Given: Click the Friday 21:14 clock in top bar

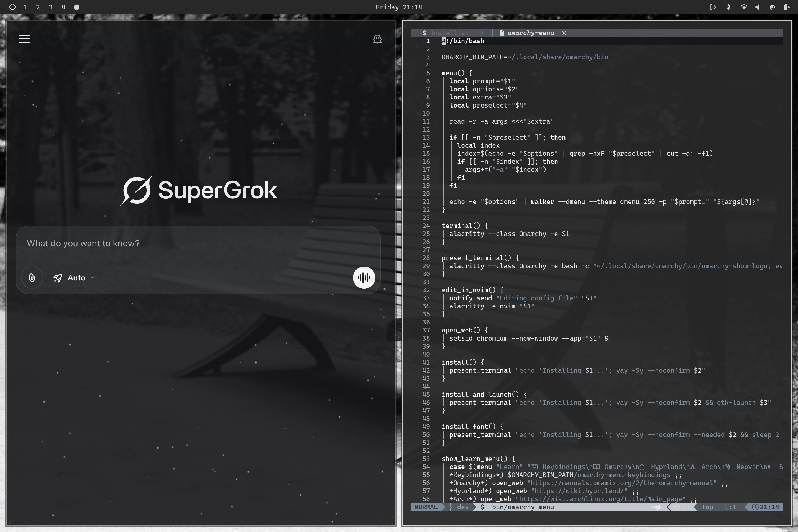Looking at the screenshot, I should click(x=399, y=7).
